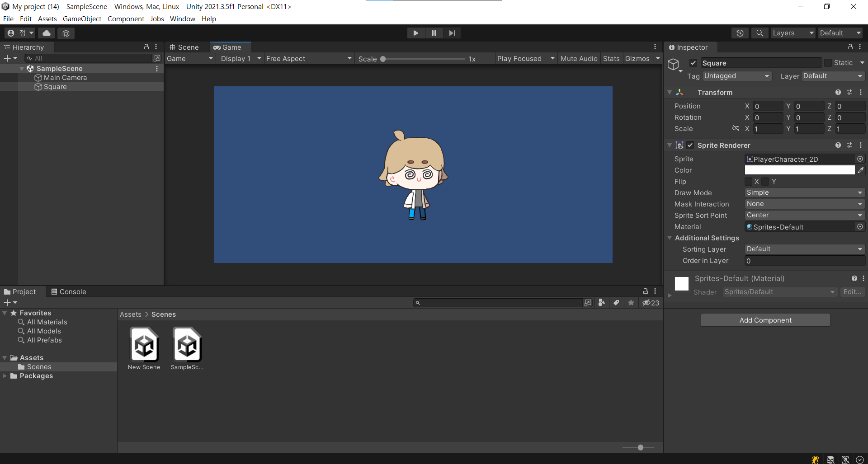Viewport: 868px width, 464px height.
Task: Click Assets in the breadcrumb path
Action: [x=130, y=314]
